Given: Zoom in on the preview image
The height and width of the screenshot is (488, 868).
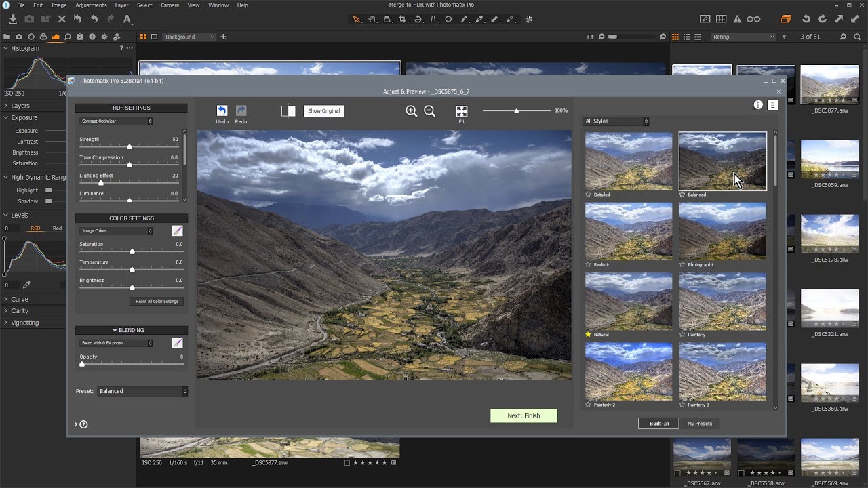Looking at the screenshot, I should click(x=411, y=110).
